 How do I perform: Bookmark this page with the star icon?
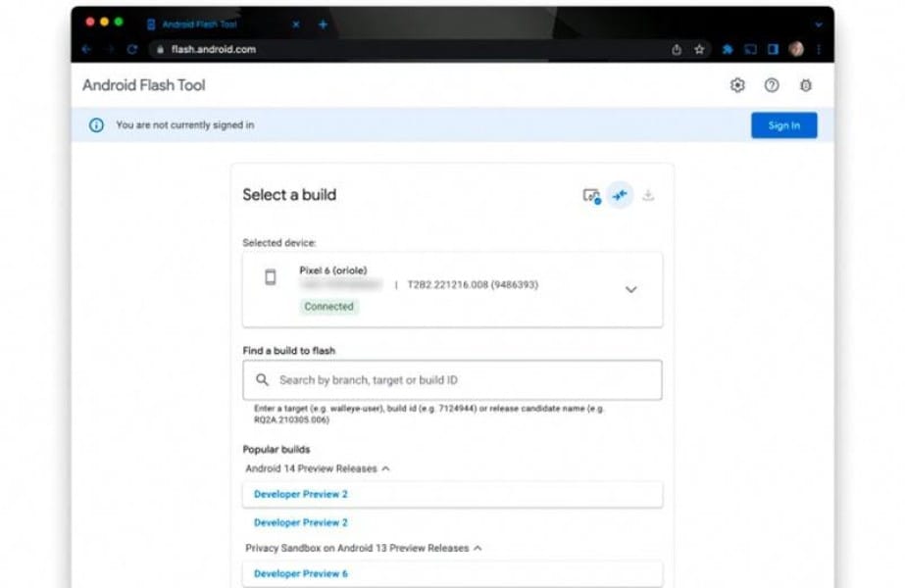(700, 49)
